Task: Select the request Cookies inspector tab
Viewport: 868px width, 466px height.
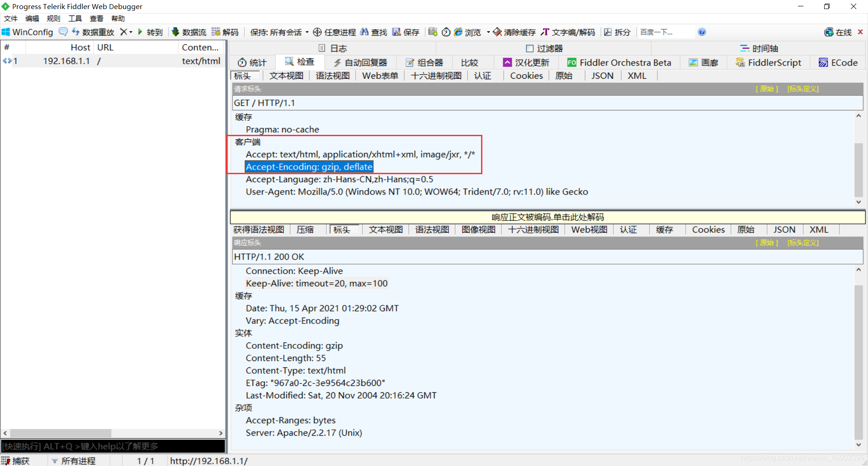Action: tap(526, 76)
